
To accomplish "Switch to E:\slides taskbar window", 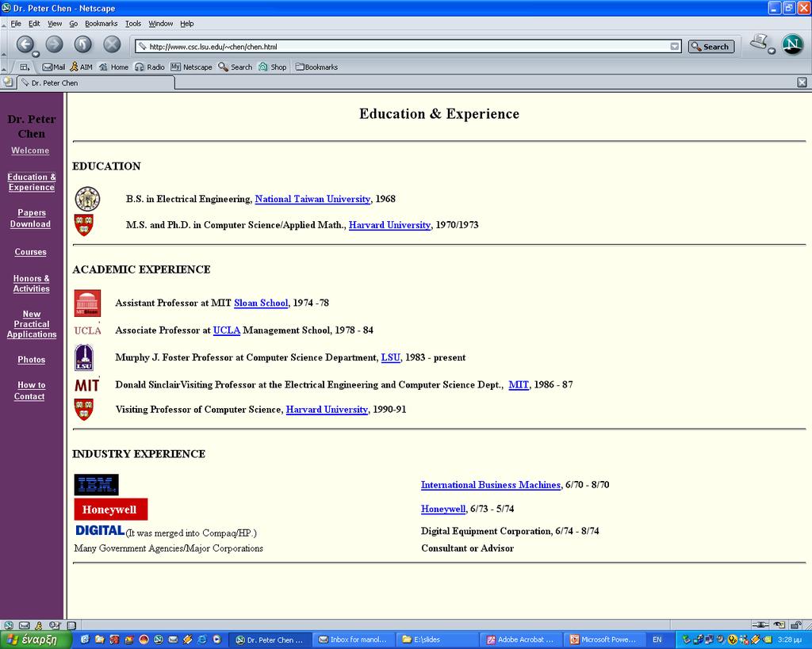I will coord(437,639).
